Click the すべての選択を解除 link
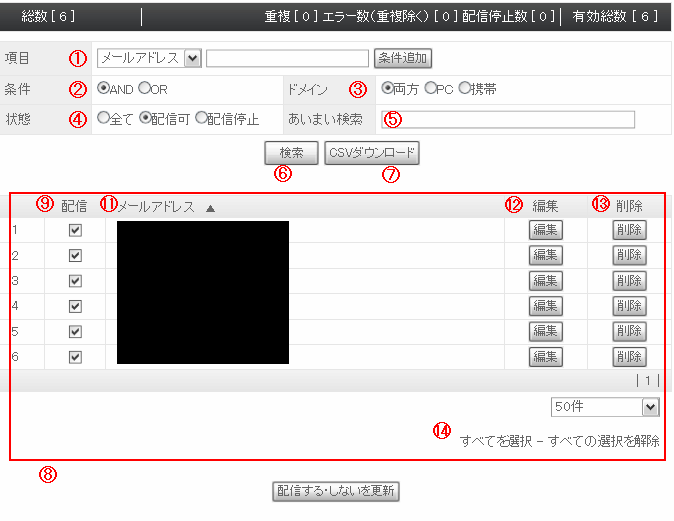Screen dimensions: 674x521 tap(604, 441)
